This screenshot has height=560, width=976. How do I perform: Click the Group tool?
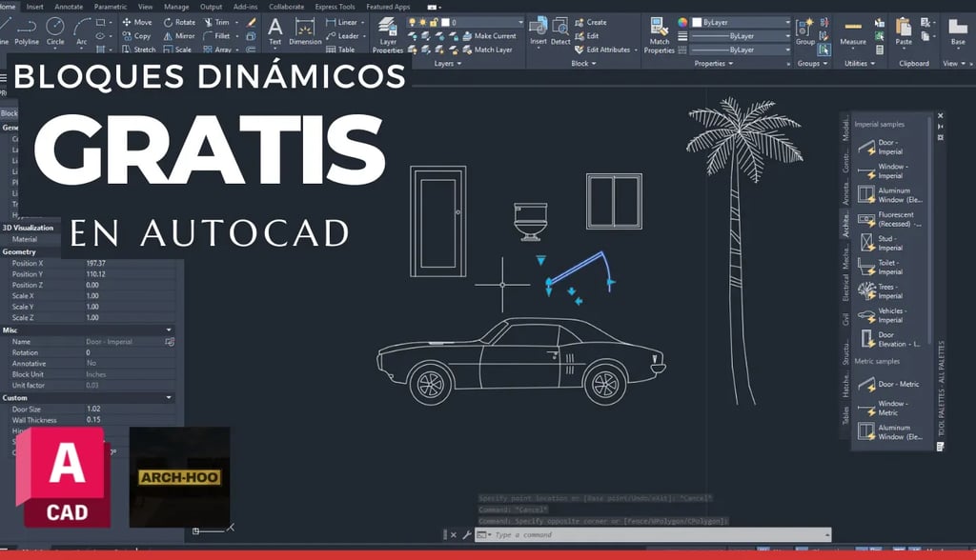[804, 31]
